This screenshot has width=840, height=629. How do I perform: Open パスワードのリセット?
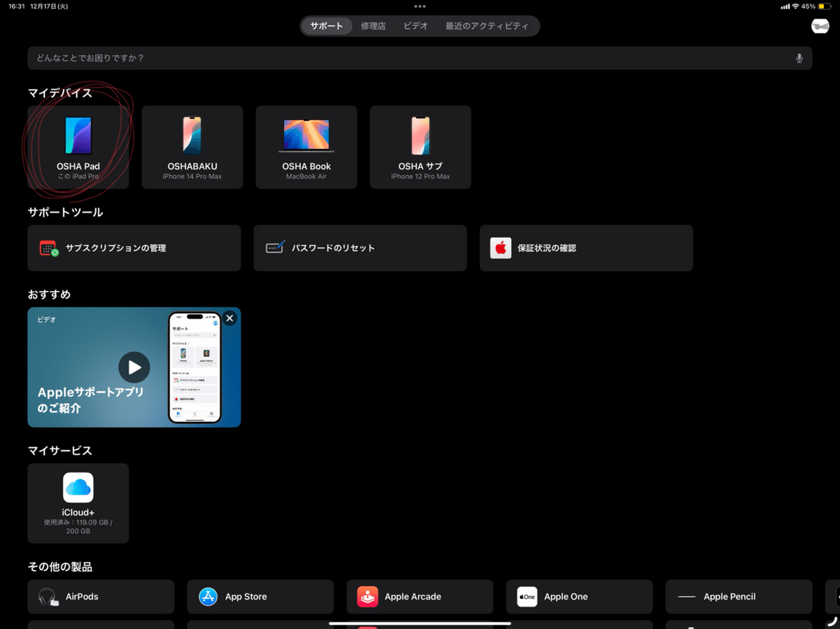pyautogui.click(x=360, y=248)
